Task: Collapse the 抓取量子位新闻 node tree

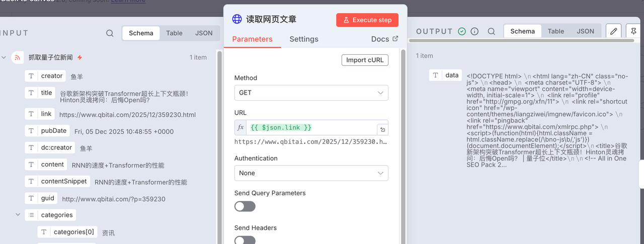Action: coord(4,57)
